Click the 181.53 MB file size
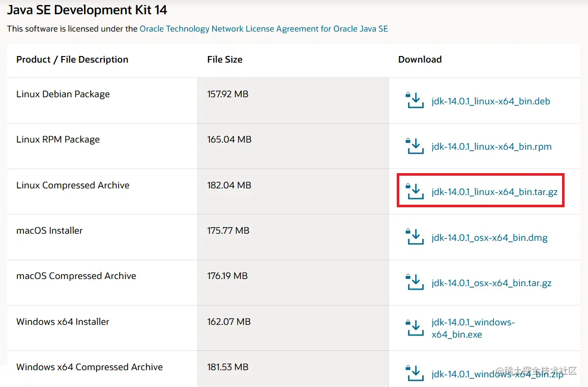The height and width of the screenshot is (387, 588). pyautogui.click(x=228, y=367)
